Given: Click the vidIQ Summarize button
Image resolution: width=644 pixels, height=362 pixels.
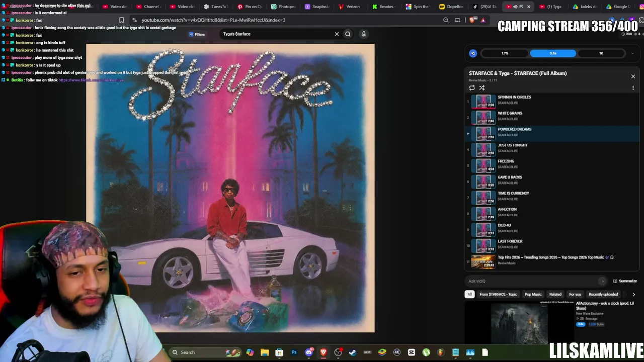Looking at the screenshot, I should (625, 281).
